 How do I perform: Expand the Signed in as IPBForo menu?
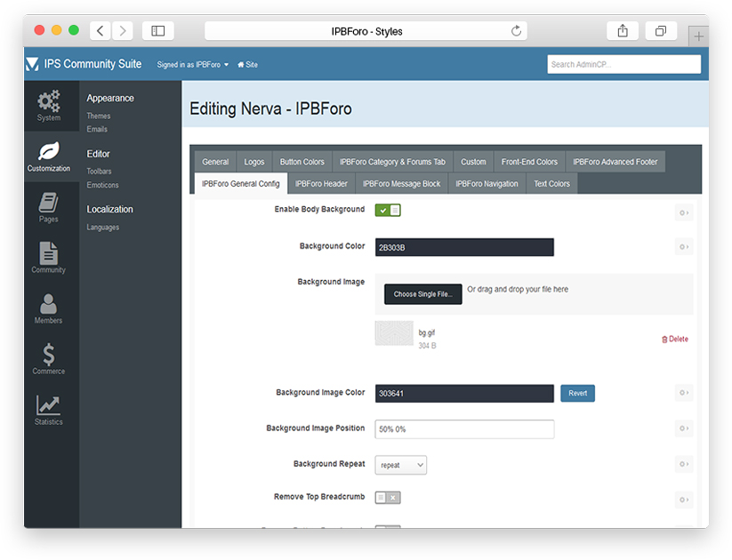click(193, 65)
